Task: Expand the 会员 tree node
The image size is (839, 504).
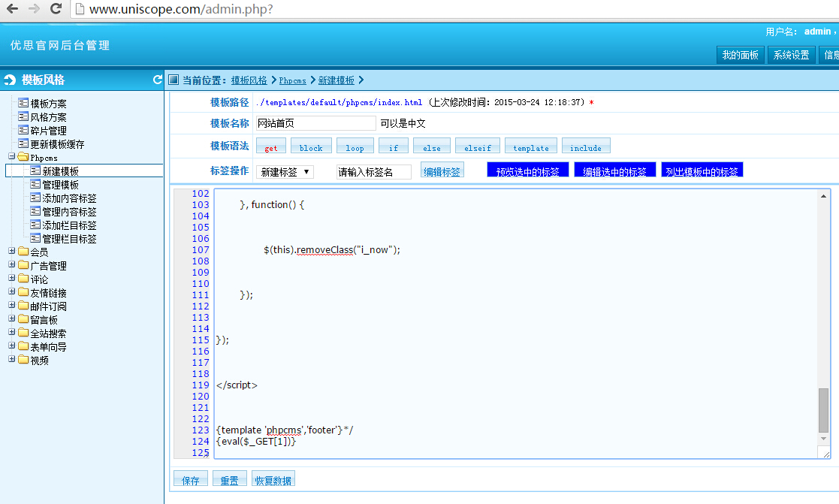Action: tap(12, 250)
